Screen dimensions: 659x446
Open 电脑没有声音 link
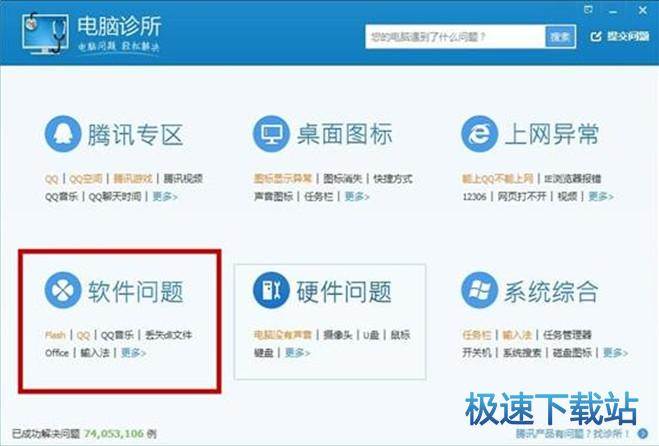tap(282, 335)
